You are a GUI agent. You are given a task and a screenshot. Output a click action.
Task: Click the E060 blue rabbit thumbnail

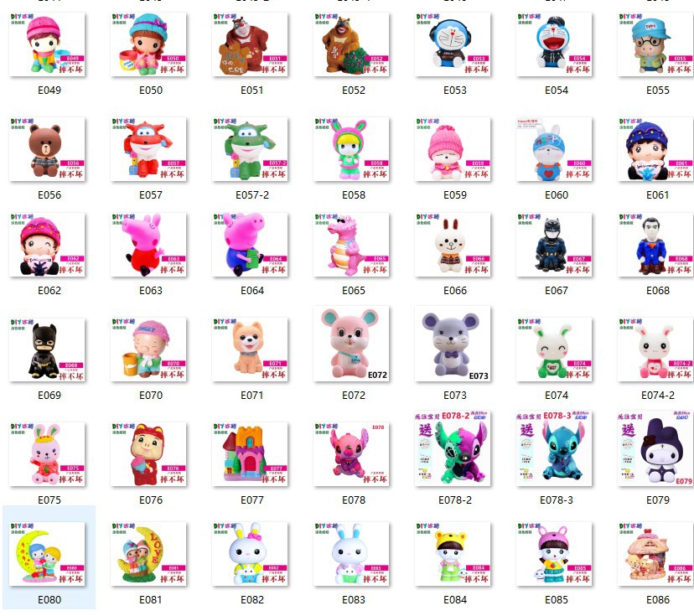[554, 149]
